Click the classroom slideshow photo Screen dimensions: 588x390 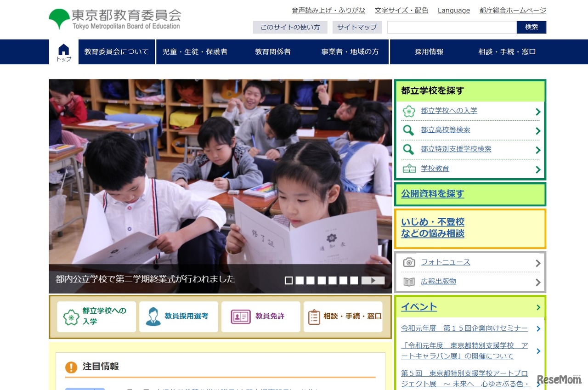coord(220,172)
